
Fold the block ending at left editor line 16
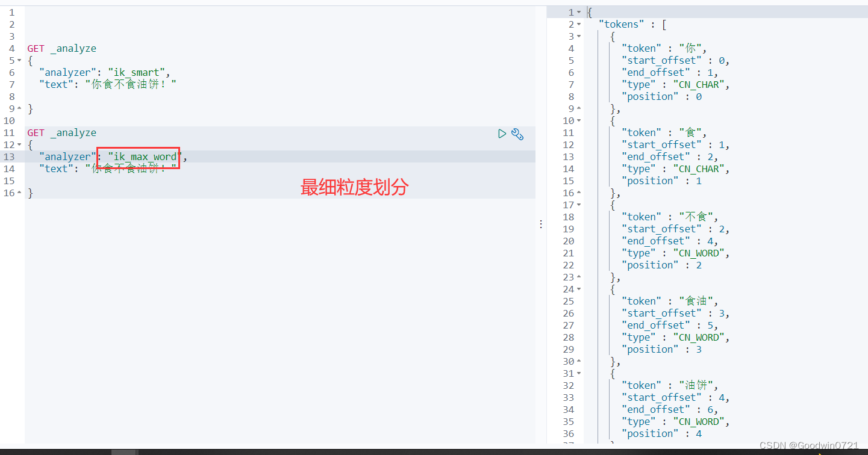click(20, 193)
